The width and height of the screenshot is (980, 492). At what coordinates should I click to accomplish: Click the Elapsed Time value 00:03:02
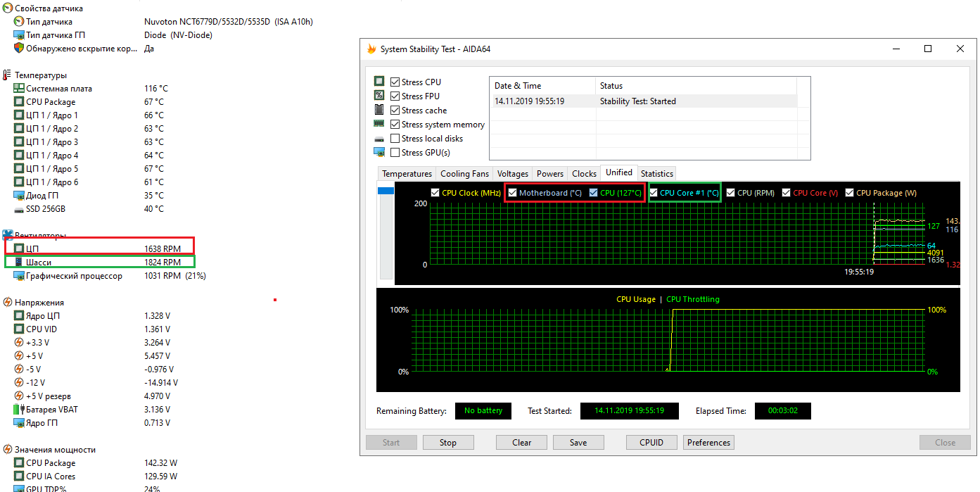pos(782,410)
